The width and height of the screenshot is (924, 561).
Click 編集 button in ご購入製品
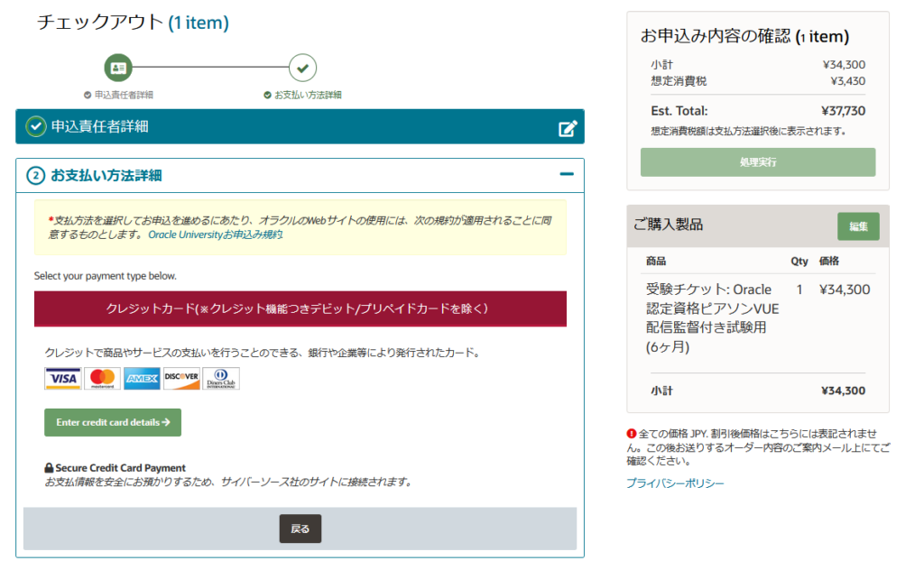(857, 225)
